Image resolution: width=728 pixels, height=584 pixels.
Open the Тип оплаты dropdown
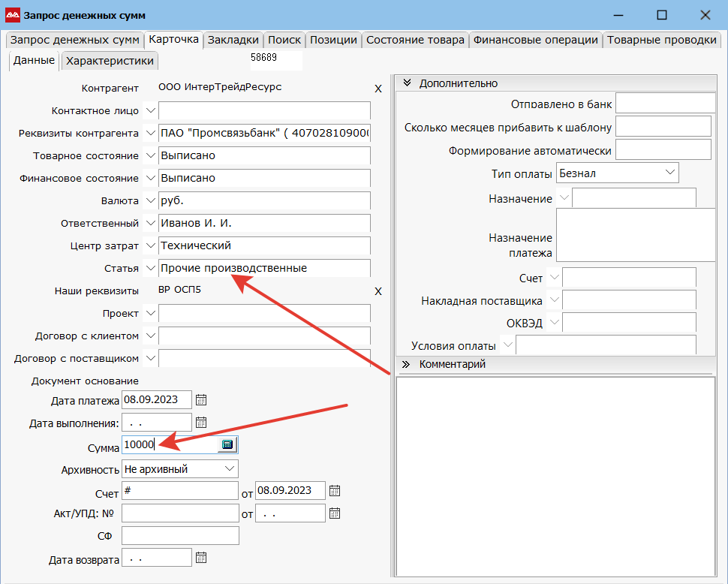click(669, 173)
